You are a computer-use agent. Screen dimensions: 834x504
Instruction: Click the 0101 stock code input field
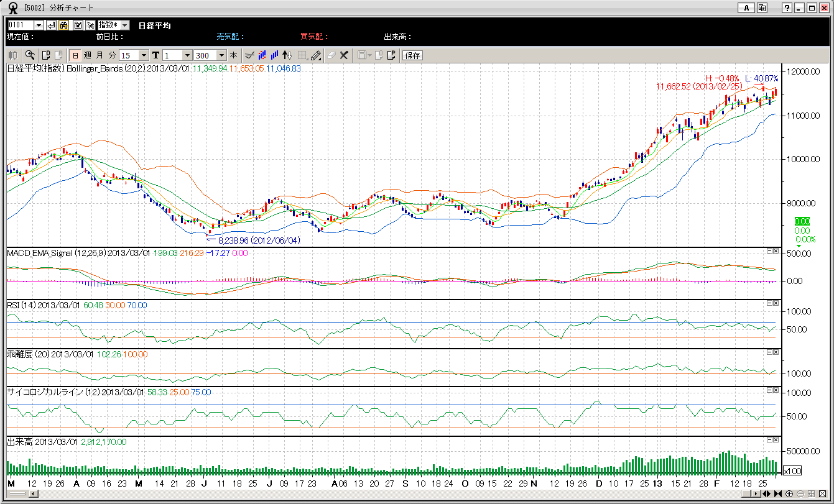click(x=20, y=25)
